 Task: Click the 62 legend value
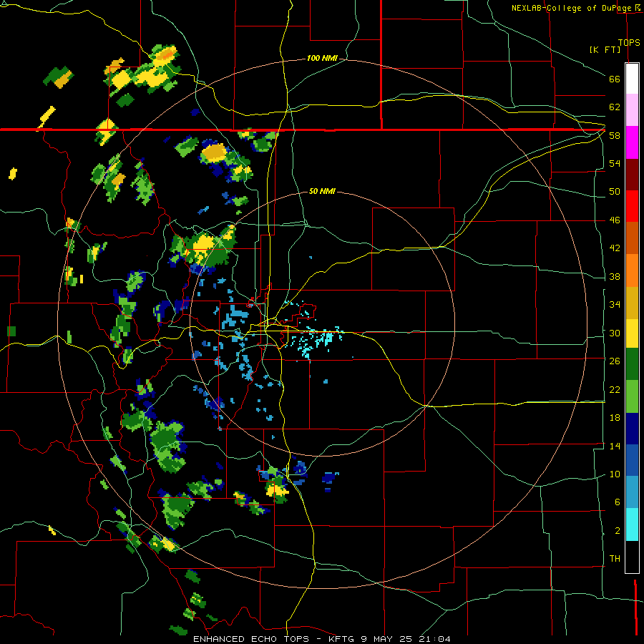(x=615, y=107)
